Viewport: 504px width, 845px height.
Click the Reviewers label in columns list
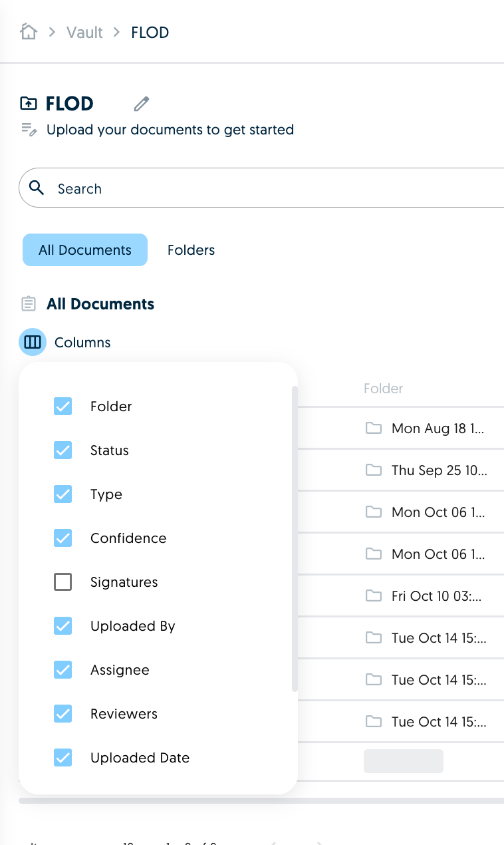point(124,714)
